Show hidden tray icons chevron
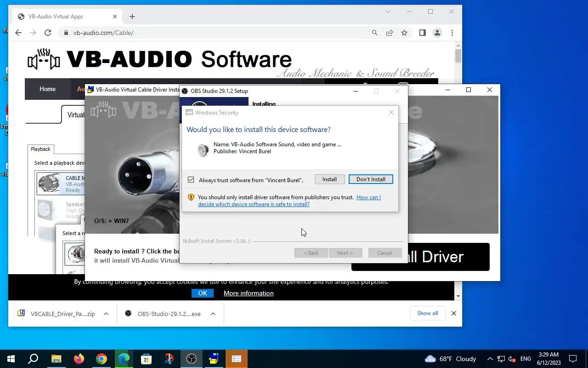Viewport: 588px width, 368px height. pos(490,359)
